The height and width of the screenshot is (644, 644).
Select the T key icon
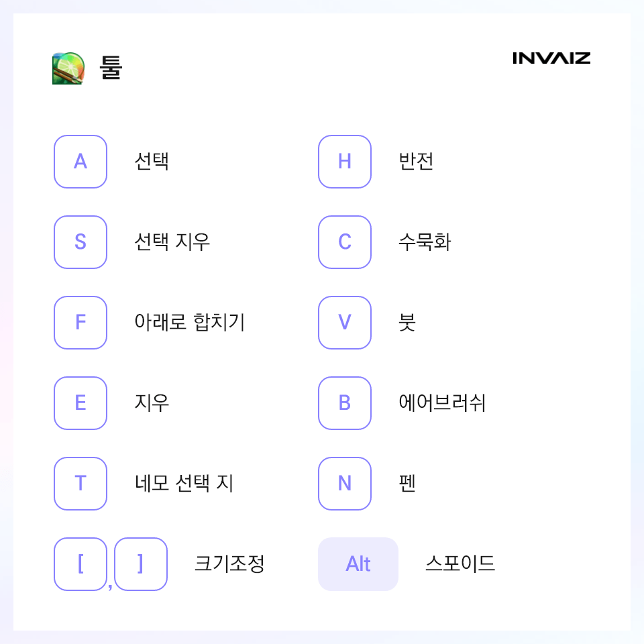pos(80,484)
